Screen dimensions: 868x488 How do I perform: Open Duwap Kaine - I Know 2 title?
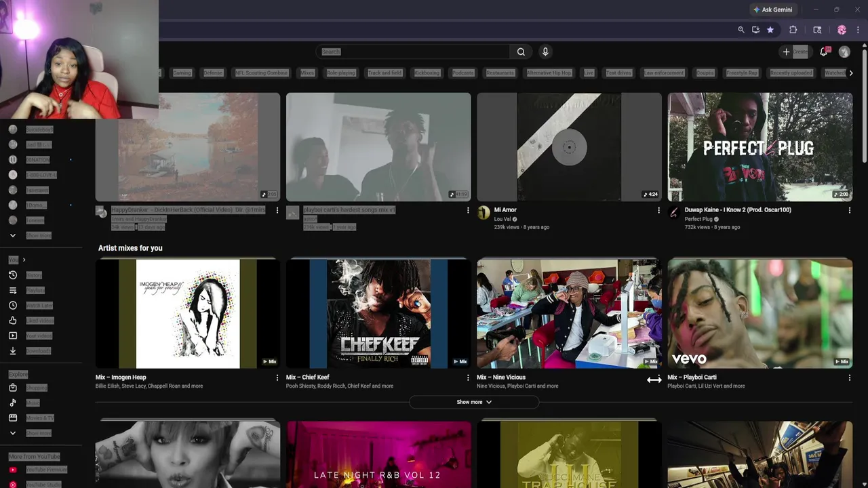738,210
